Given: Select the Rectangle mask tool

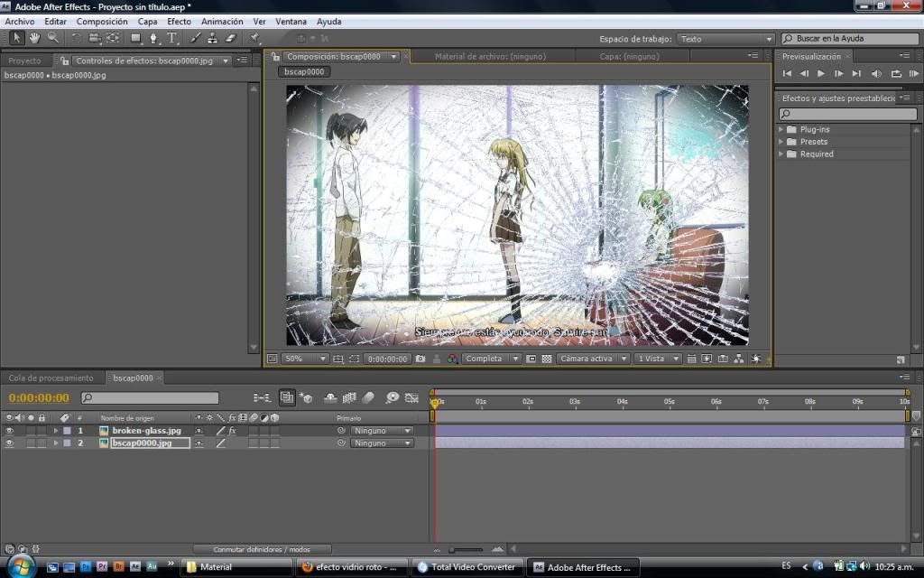Looking at the screenshot, I should [x=136, y=38].
